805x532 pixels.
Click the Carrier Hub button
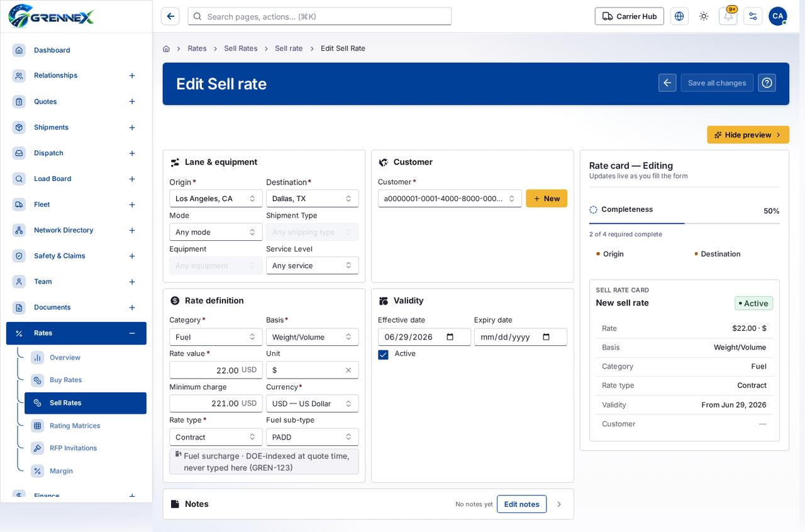(630, 16)
